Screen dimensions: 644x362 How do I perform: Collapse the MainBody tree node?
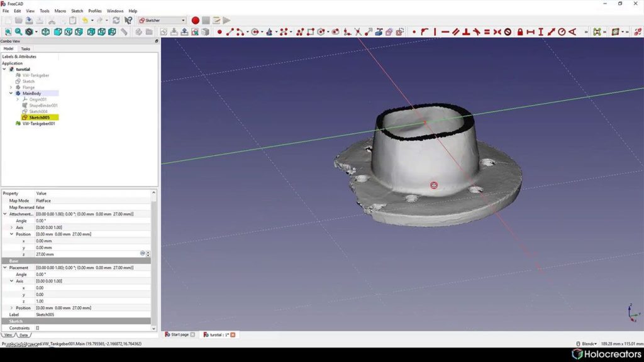[x=11, y=94]
